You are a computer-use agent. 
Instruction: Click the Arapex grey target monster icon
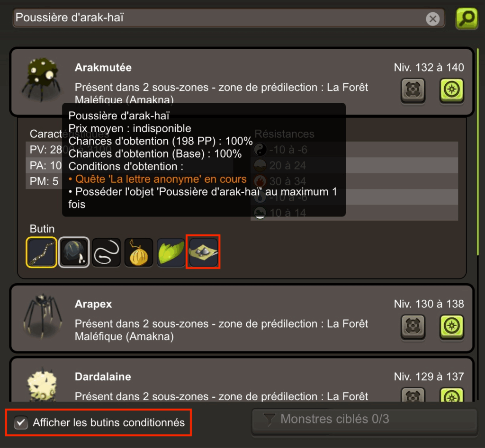click(x=413, y=326)
